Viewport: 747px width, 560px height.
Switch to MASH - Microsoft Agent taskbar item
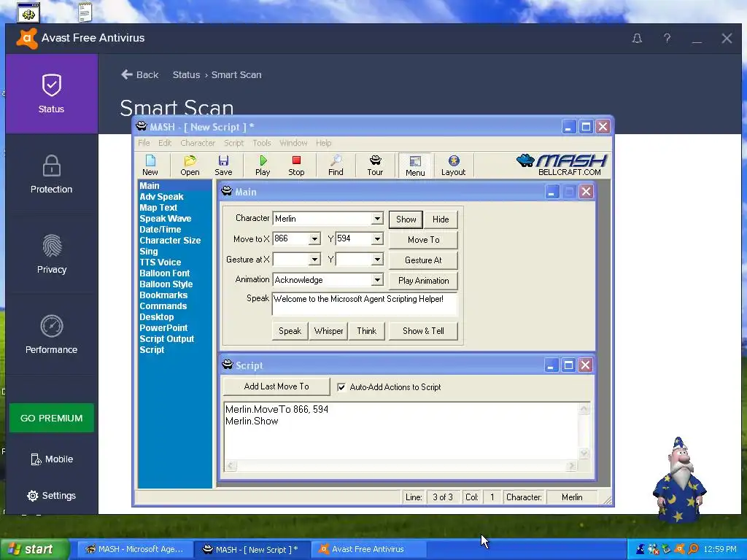pyautogui.click(x=134, y=550)
